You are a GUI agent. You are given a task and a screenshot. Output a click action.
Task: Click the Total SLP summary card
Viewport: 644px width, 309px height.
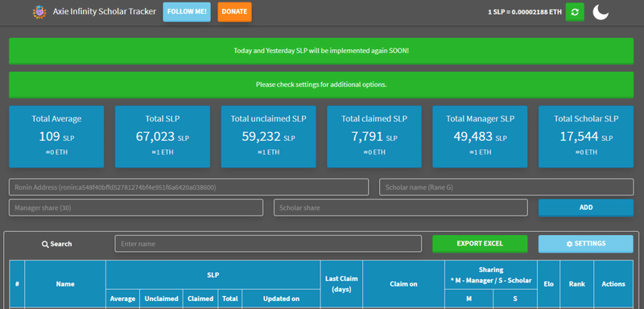pos(163,137)
